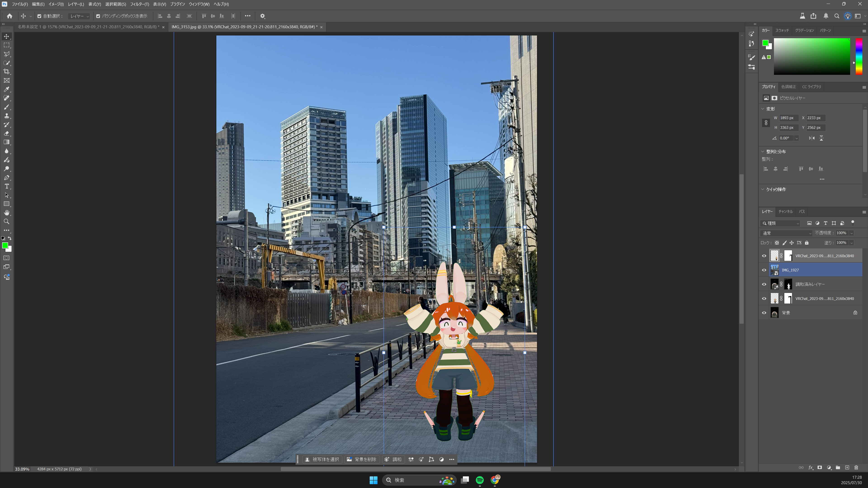This screenshot has width=868, height=488.
Task: Hide the 背景 layer
Action: click(x=764, y=313)
